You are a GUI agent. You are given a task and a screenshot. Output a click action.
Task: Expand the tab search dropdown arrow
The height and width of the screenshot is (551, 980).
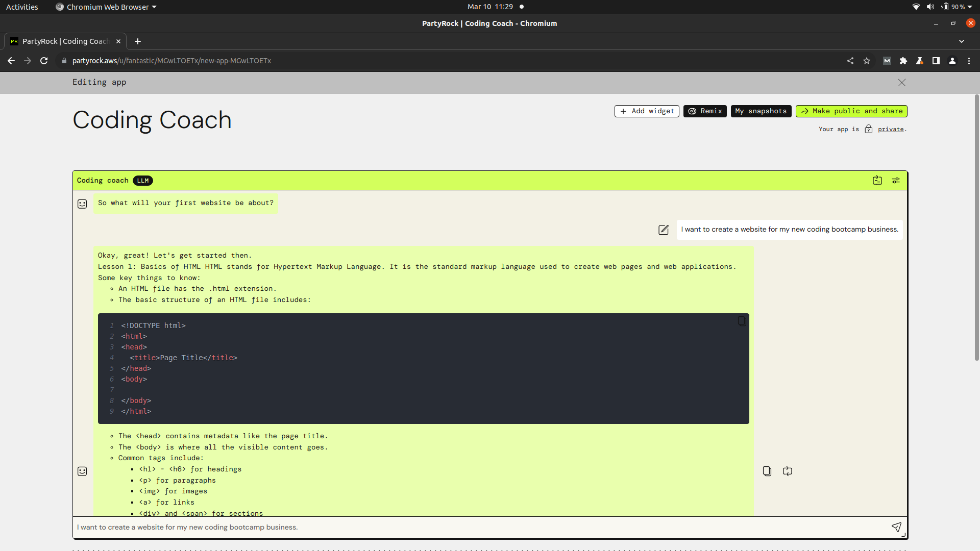(962, 41)
